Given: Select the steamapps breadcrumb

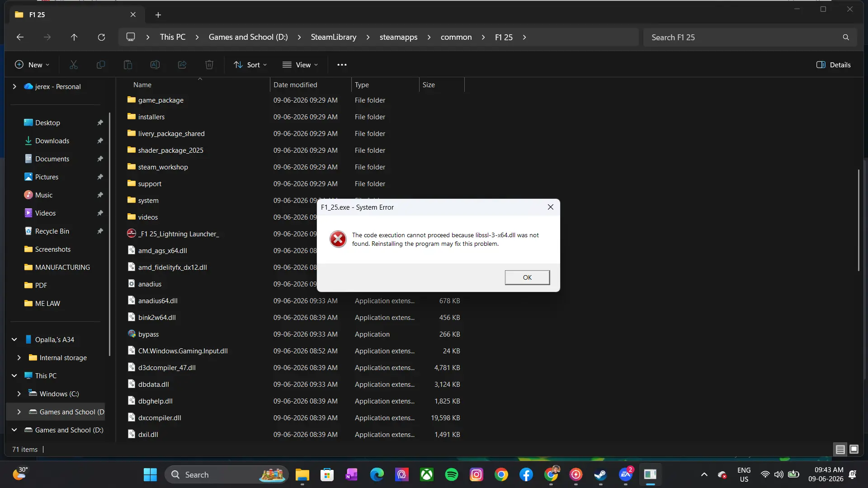Looking at the screenshot, I should tap(398, 37).
